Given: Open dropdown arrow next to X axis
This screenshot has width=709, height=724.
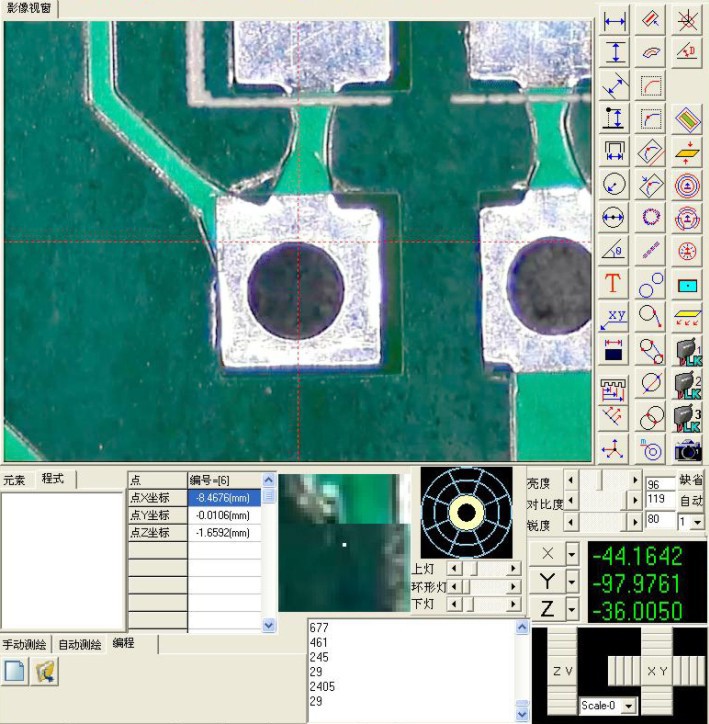Looking at the screenshot, I should click(x=571, y=554).
